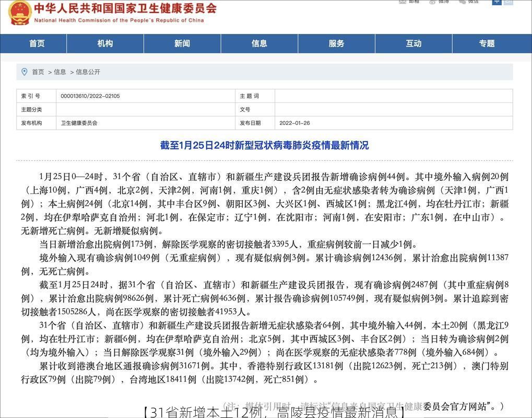Click the location pin breadcrumb icon
Image resolution: width=532 pixels, height=418 pixels.
(22, 72)
